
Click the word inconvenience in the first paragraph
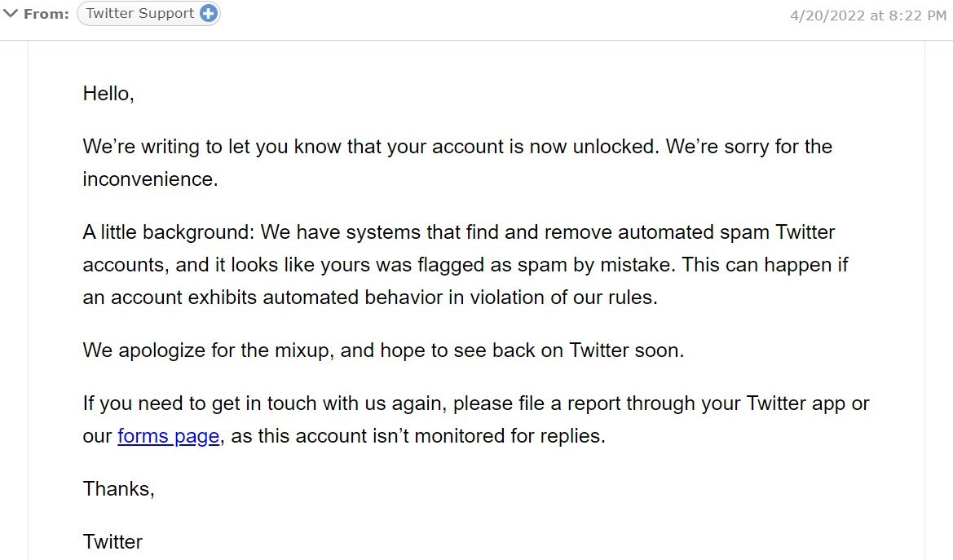[149, 179]
